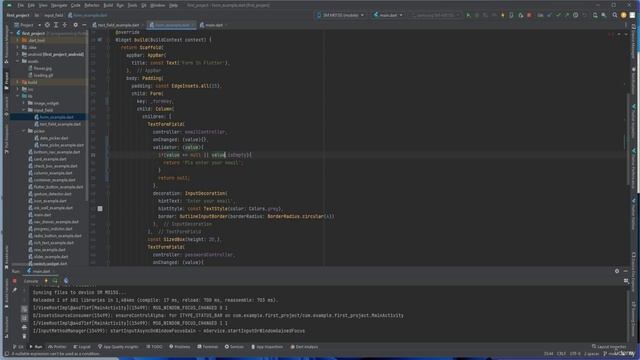Switch to main.dart editor tab
Screen dimensions: 640x360
click(213, 25)
